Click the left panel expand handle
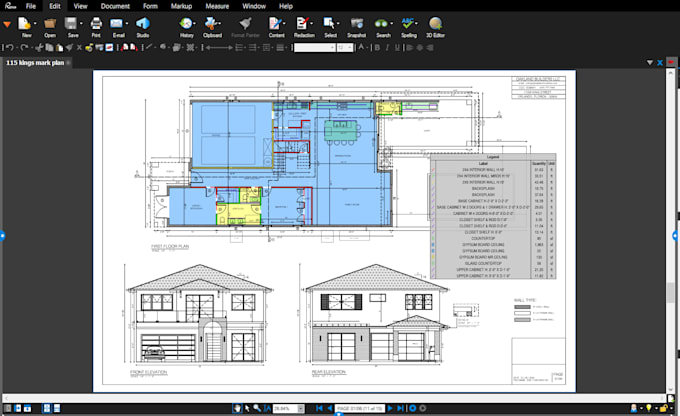 (x=2, y=236)
